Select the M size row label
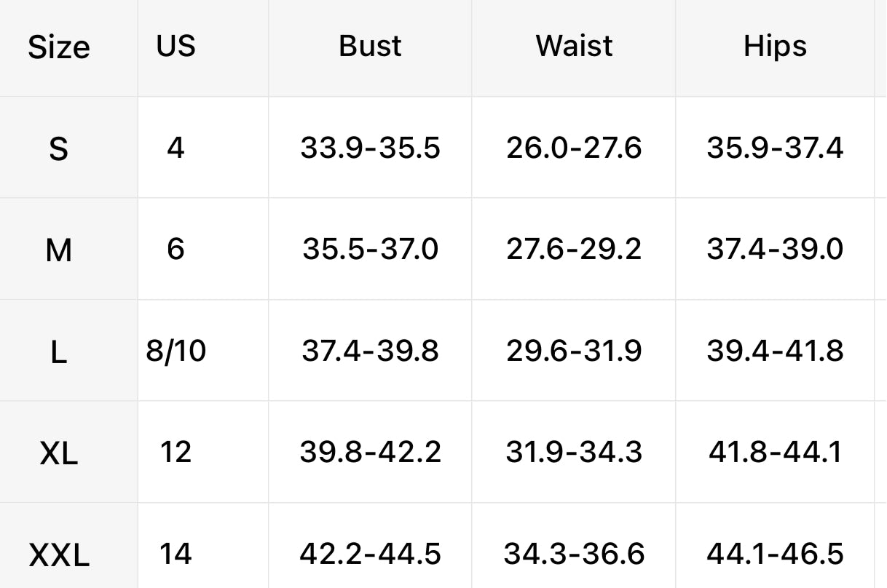 pos(59,251)
